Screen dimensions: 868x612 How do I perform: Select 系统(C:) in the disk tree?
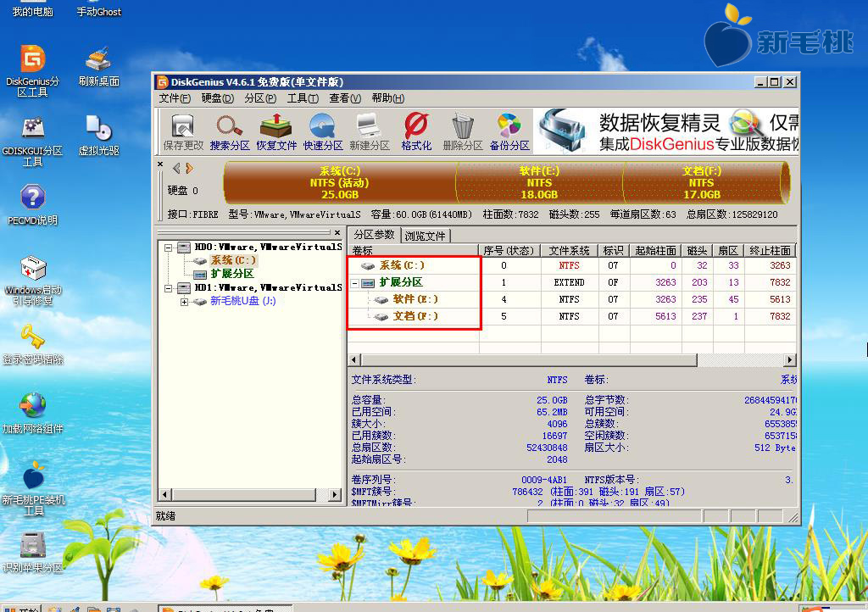[x=232, y=260]
